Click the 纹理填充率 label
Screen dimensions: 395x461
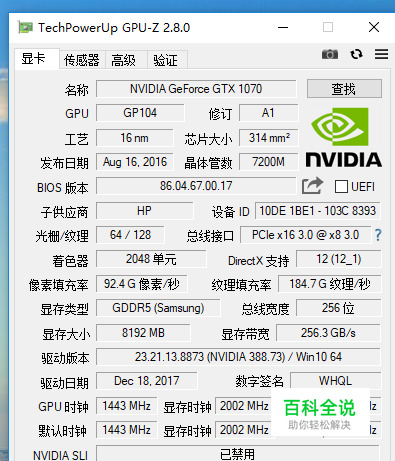(241, 285)
